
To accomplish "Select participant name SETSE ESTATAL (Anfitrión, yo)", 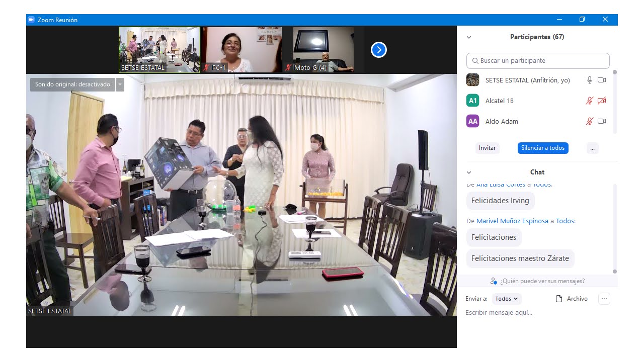I will tap(528, 80).
